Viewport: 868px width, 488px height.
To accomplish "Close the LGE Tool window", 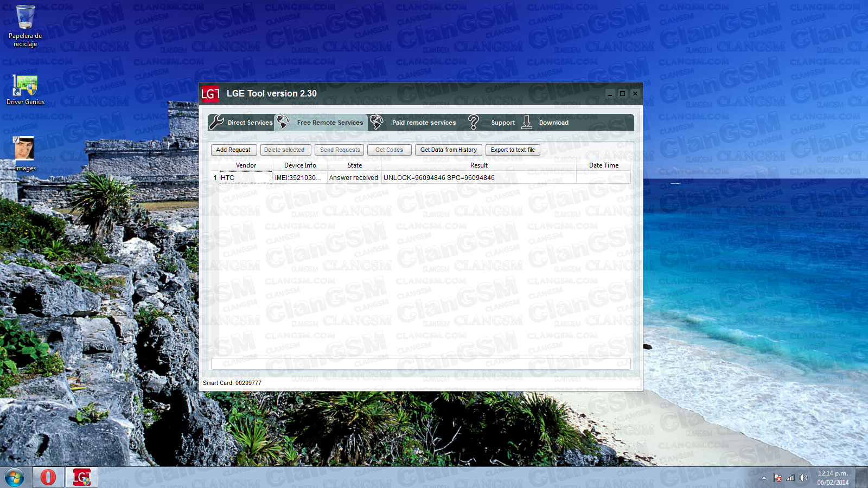I will [x=635, y=93].
